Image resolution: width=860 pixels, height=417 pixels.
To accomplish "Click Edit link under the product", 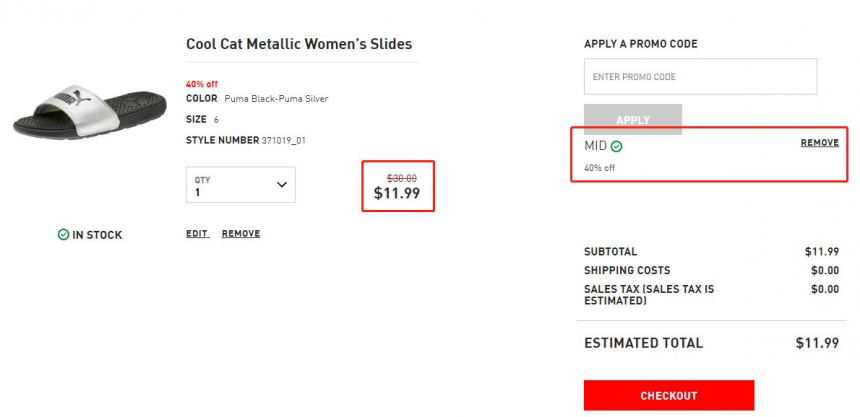I will point(197,234).
